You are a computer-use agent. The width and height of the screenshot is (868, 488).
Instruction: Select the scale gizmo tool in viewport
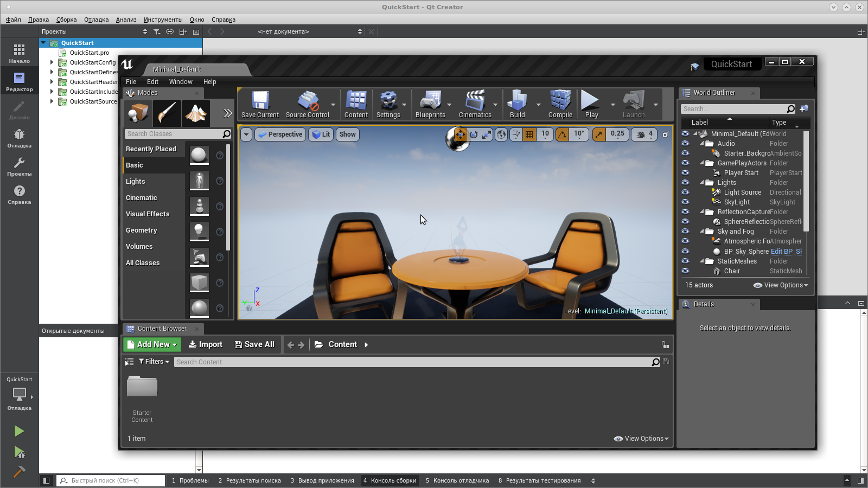point(487,134)
